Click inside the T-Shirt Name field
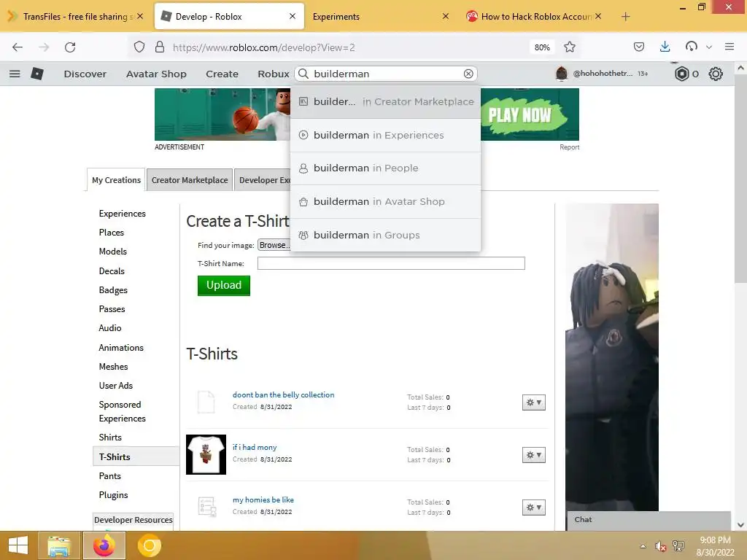This screenshot has height=560, width=747. coord(391,263)
